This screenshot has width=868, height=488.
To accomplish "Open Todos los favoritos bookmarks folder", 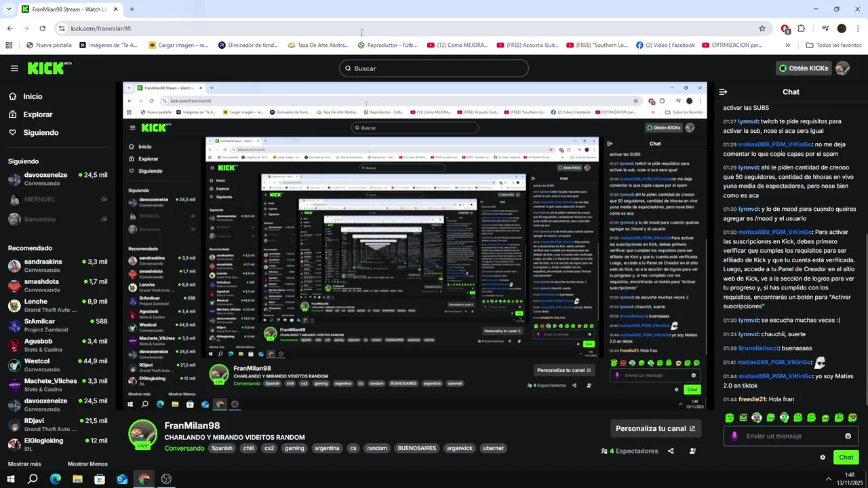I will point(833,45).
